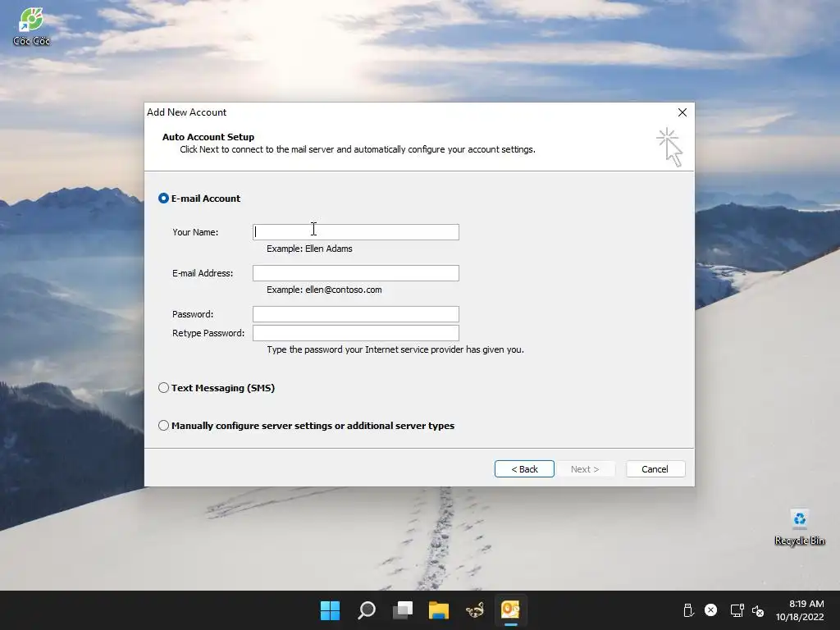Open the clock showing 8:19 AM
The width and height of the screenshot is (840, 630).
pos(800,610)
